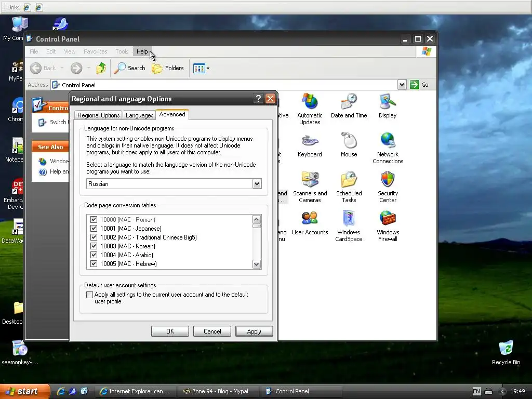Image resolution: width=532 pixels, height=399 pixels.
Task: Toggle 10003 (MAC - Korean) checkbox
Action: [x=94, y=246]
